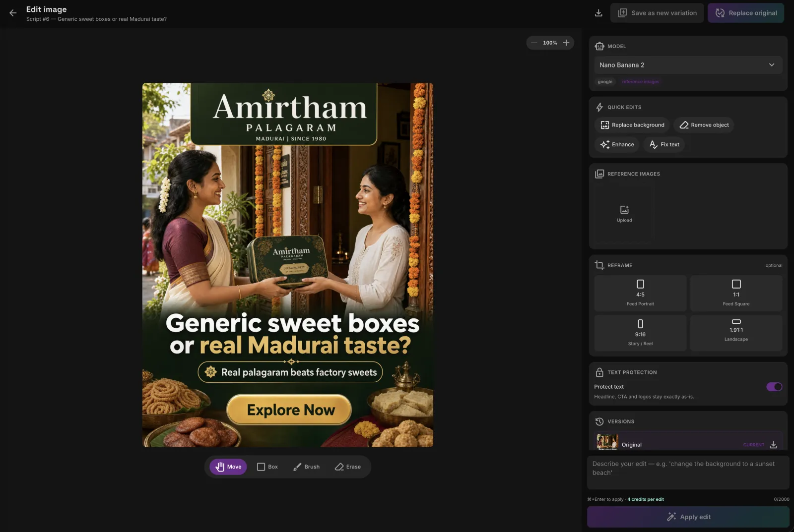Go back using the arrow icon
794x532 pixels.
point(13,13)
